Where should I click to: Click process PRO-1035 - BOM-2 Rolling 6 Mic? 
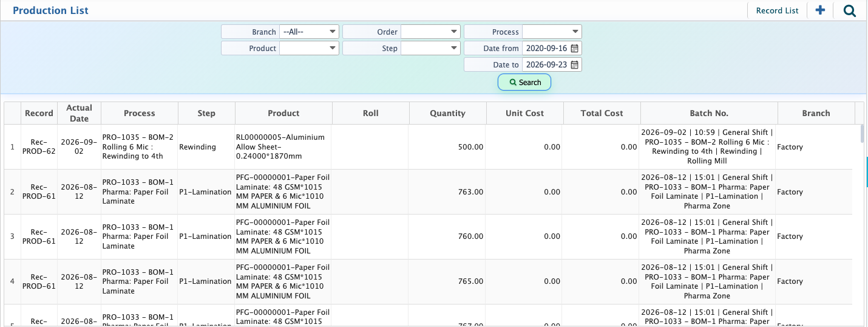pos(138,147)
